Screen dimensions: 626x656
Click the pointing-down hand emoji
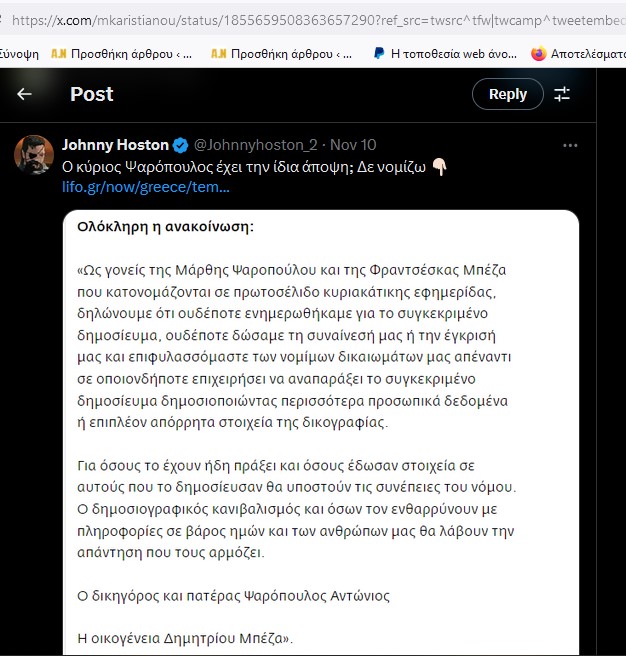pos(439,167)
